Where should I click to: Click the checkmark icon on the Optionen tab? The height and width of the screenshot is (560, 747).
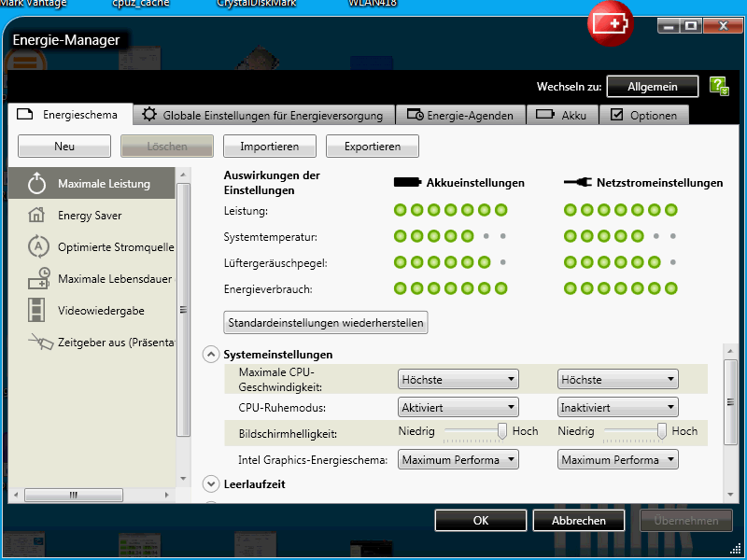click(617, 114)
